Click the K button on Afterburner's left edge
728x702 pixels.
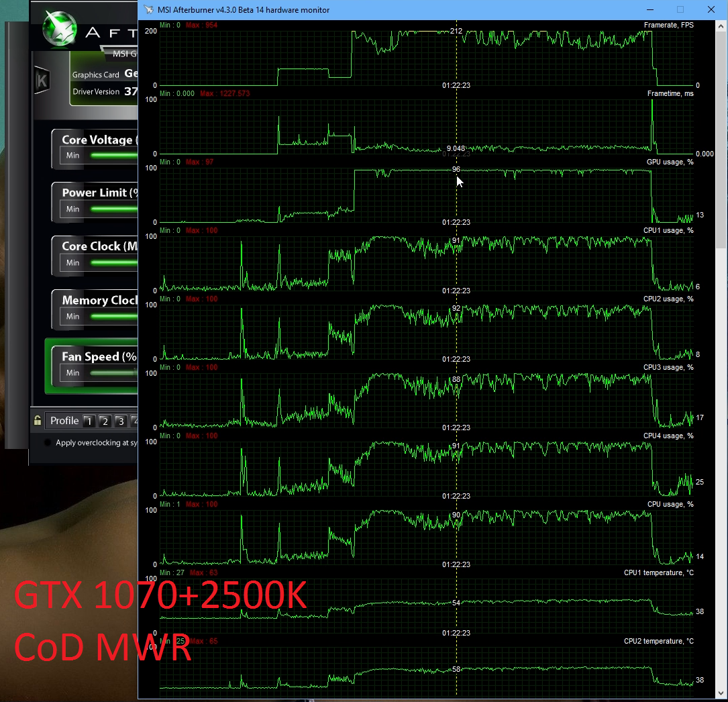42,81
